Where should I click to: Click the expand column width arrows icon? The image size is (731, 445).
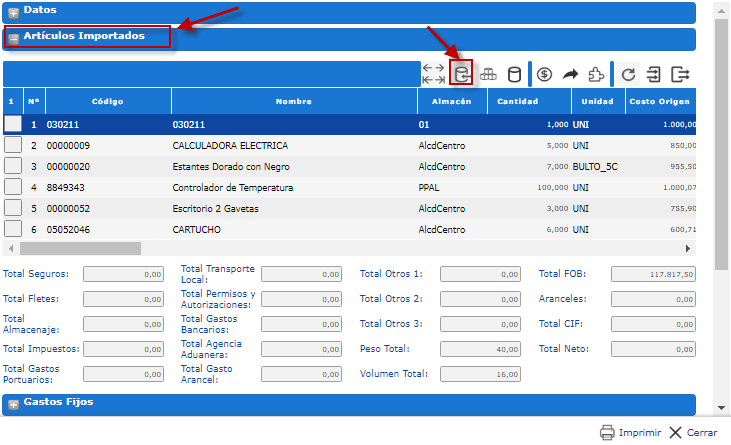pos(434,74)
